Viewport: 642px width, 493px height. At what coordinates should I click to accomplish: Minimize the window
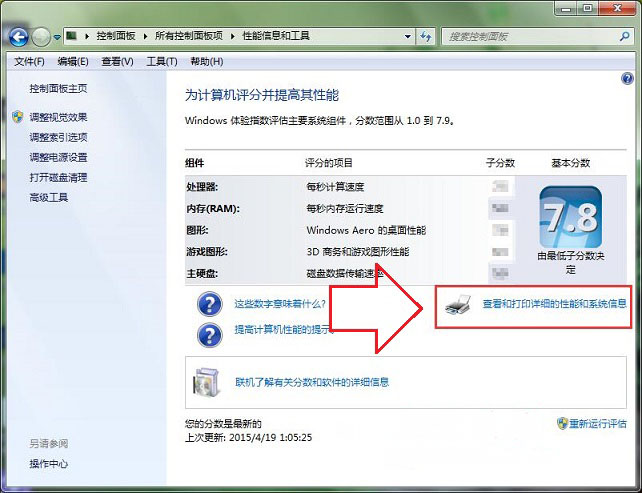[566, 8]
